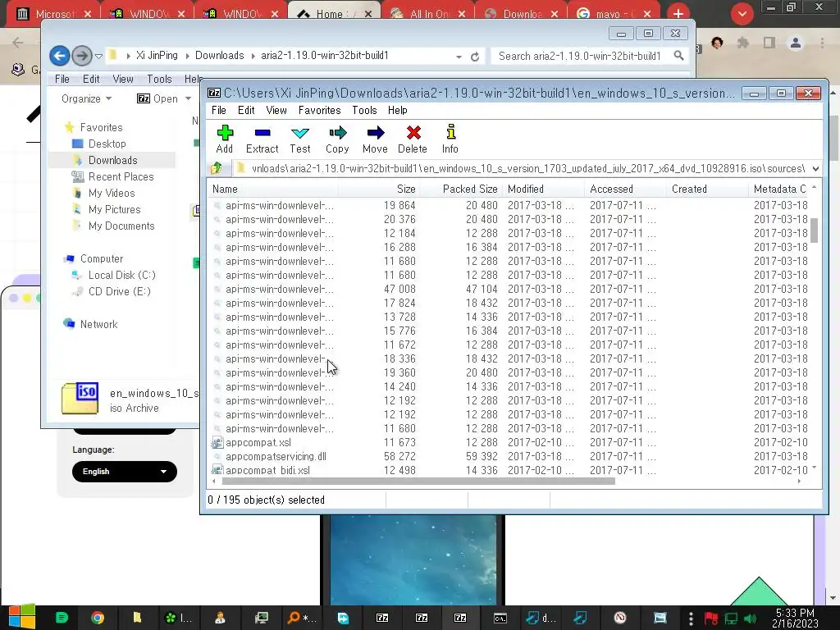Open the Chrome three-dot menu
This screenshot has height=630, width=840.
pos(822,43)
